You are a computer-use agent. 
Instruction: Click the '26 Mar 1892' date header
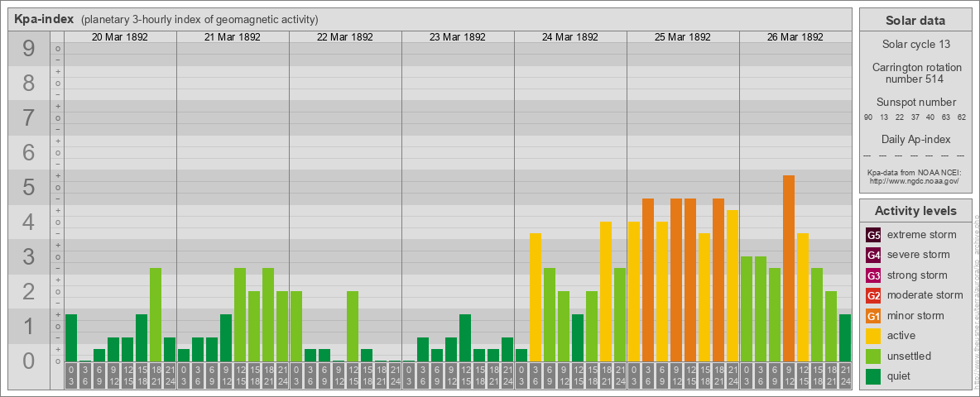click(795, 37)
